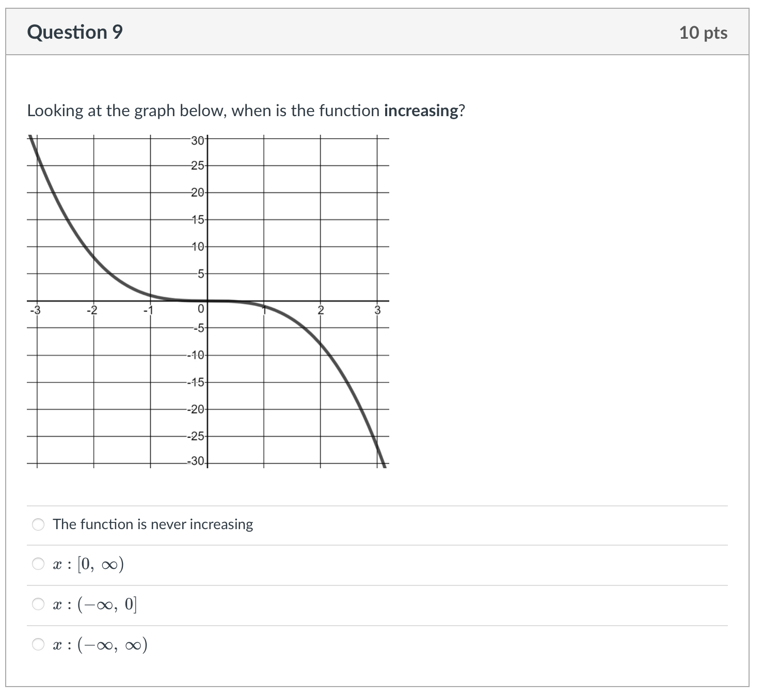This screenshot has width=763, height=700.
Task: Select the radio button for x : (−∞, 0]
Action: point(37,604)
